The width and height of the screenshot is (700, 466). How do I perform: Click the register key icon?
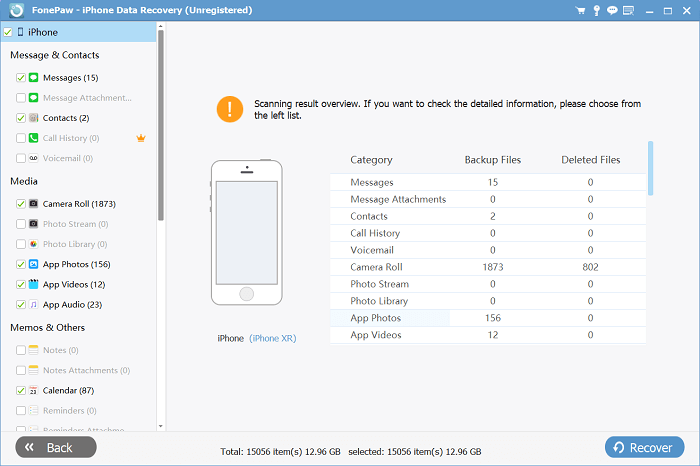(x=596, y=10)
